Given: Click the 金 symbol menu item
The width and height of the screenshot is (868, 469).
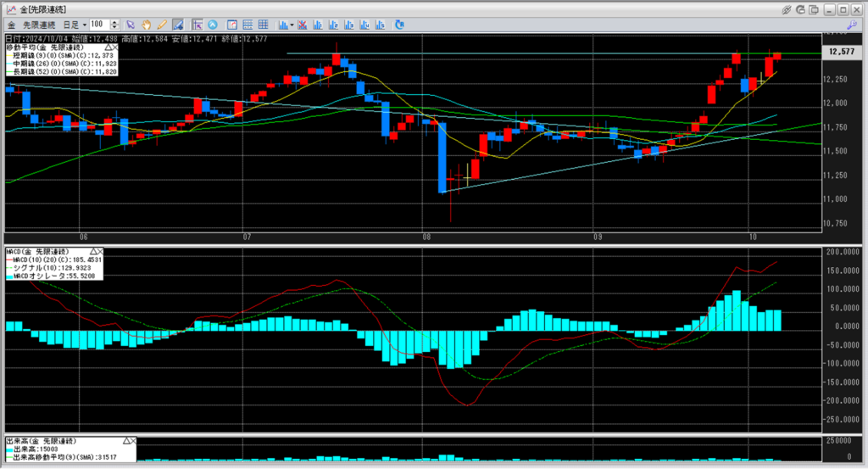Looking at the screenshot, I should point(12,25).
